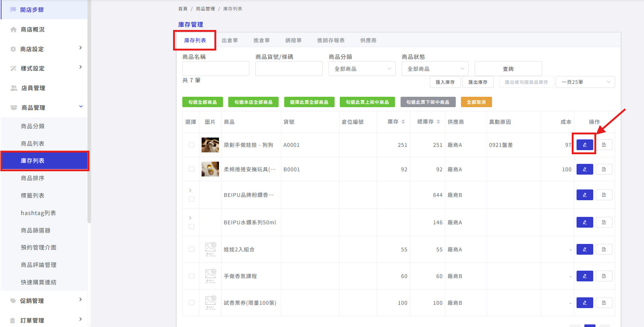Viewport: 644px width, 327px height.
Task: Expand BEIPU水鑽系列50ml row variants chevron
Action: [190, 218]
